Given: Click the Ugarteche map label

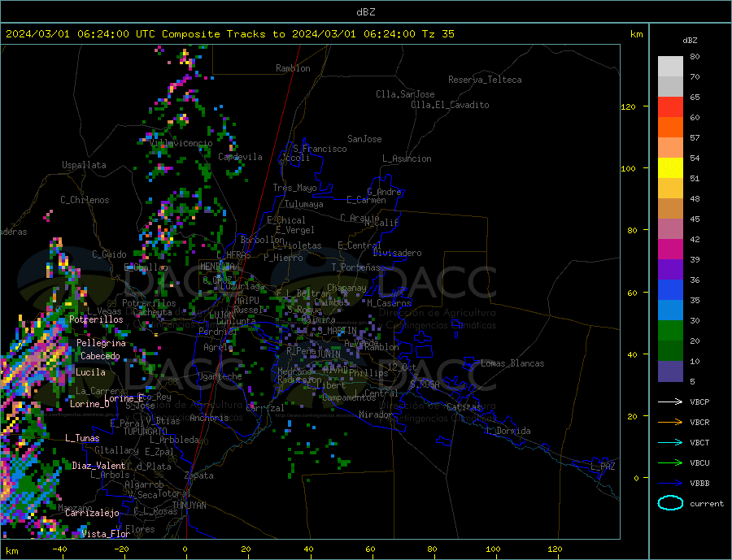Looking at the screenshot, I should pyautogui.click(x=220, y=376).
